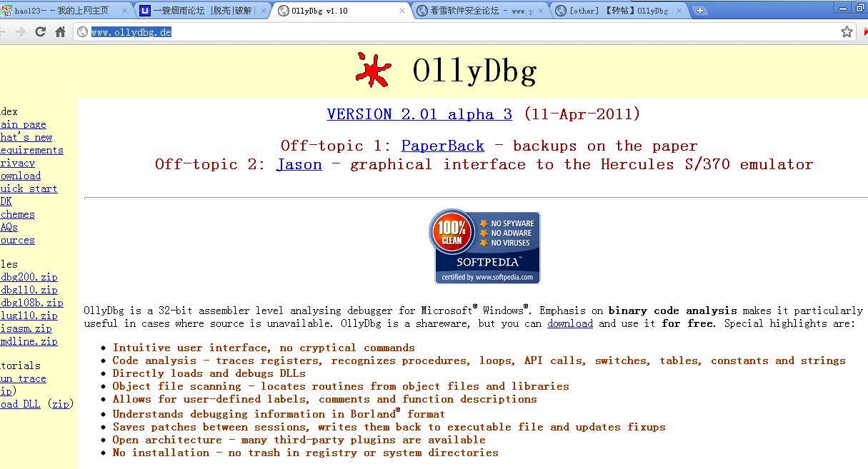Viewport: 868px width, 469px height.
Task: Click the Softpedia 100% clean badge
Action: tap(484, 247)
